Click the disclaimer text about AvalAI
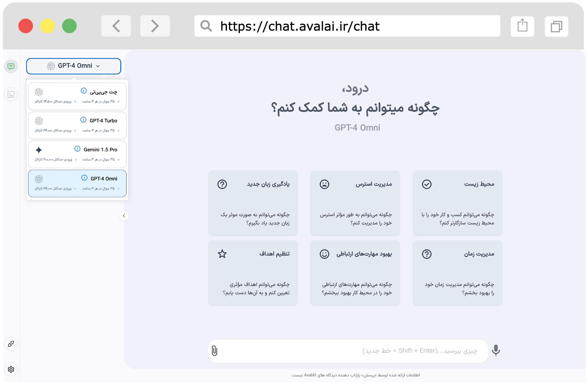This screenshot has width=588, height=385. tap(355, 375)
